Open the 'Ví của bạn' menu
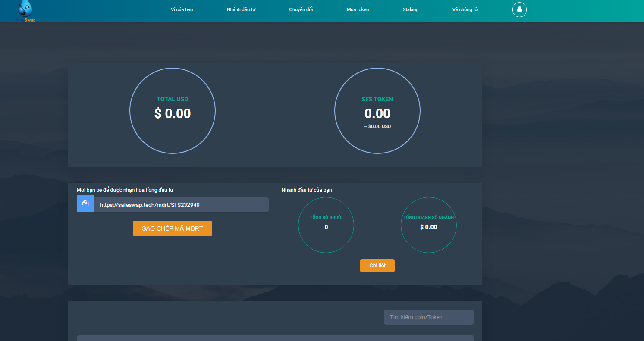 tap(182, 9)
